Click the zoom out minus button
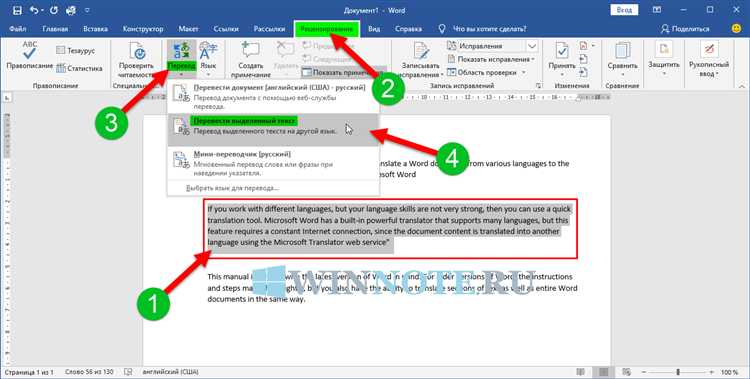 645,372
